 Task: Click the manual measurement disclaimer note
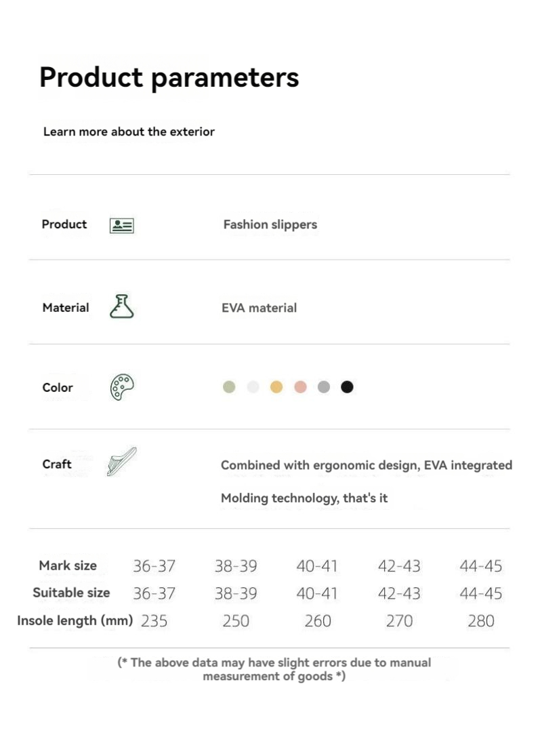[x=274, y=669]
